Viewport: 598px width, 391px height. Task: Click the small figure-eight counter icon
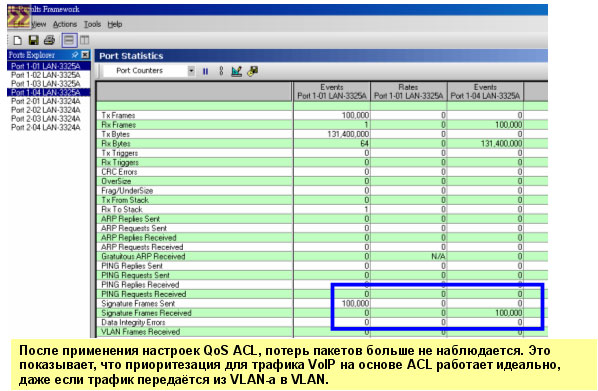click(221, 71)
